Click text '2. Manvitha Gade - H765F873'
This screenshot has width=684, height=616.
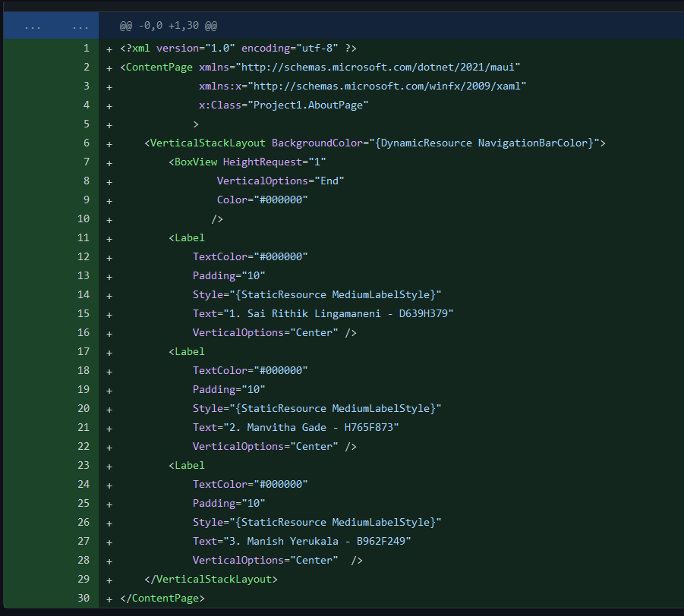click(x=311, y=428)
